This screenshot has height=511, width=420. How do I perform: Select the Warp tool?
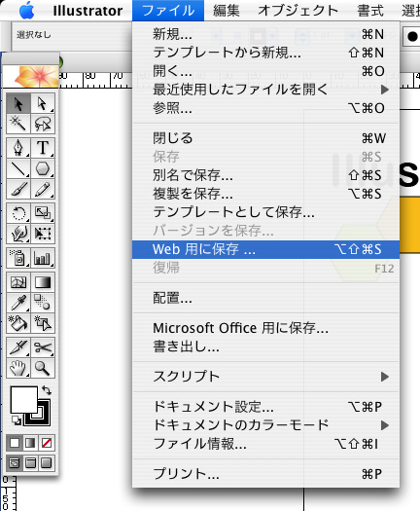18,234
